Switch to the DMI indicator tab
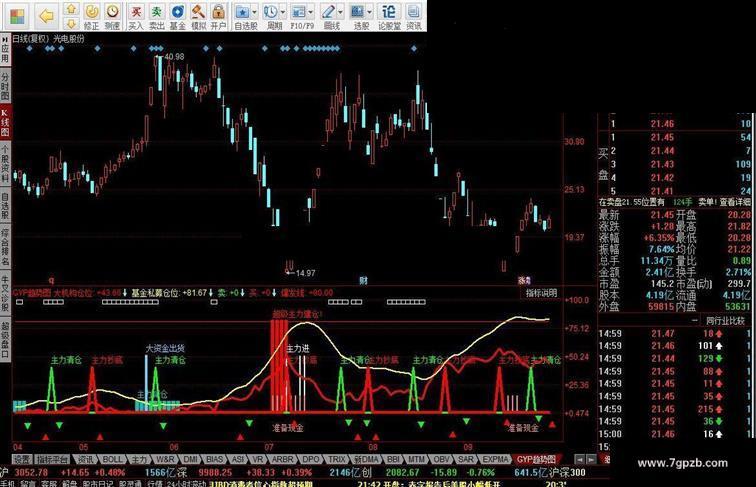This screenshot has width=756, height=487. [190, 460]
